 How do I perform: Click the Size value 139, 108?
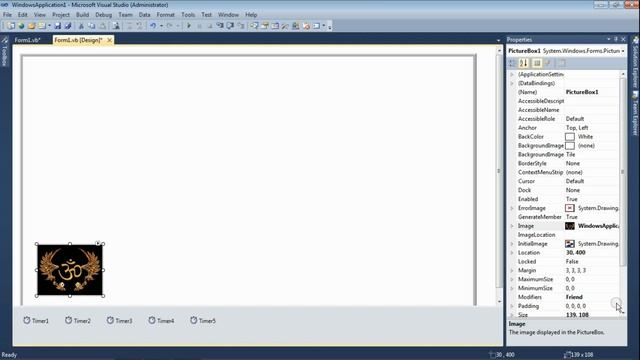pyautogui.click(x=577, y=315)
